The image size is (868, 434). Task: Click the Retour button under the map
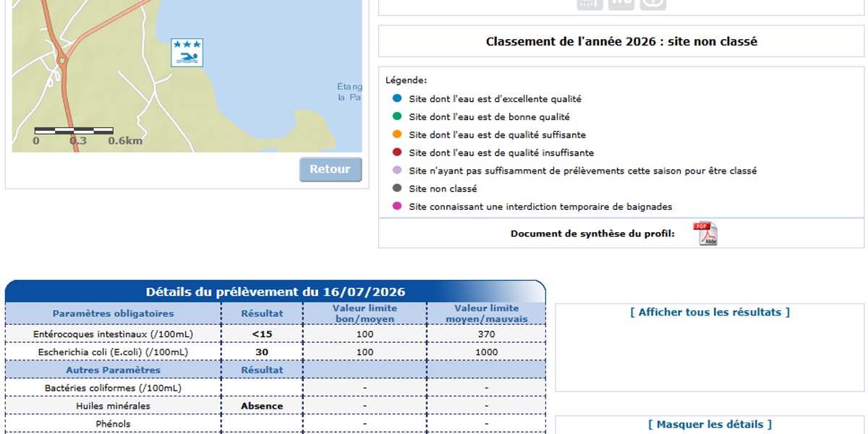coord(331,169)
